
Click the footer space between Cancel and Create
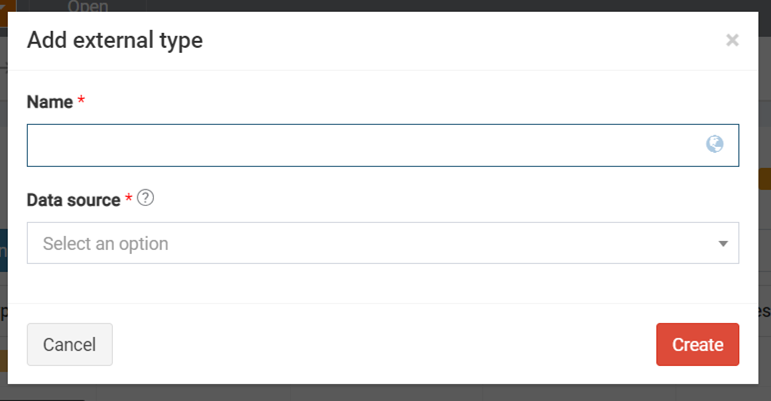point(385,344)
